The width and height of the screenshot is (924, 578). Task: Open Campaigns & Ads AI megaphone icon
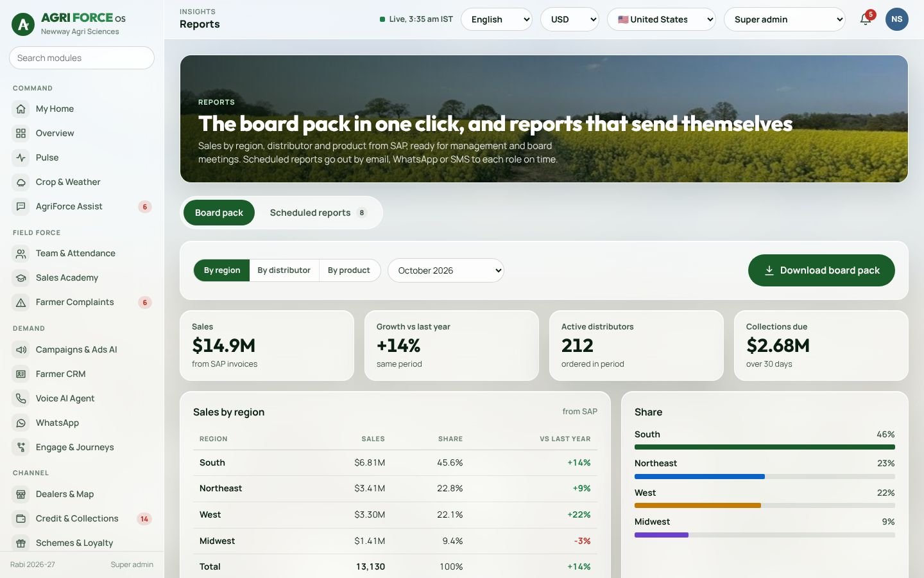coord(21,350)
